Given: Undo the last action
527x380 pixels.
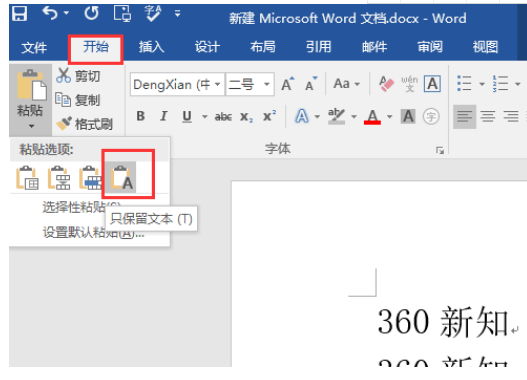Looking at the screenshot, I should click(50, 13).
